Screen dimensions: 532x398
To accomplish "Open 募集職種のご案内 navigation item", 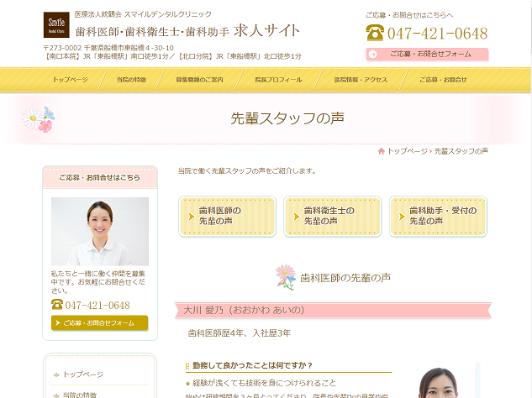I will click(199, 80).
